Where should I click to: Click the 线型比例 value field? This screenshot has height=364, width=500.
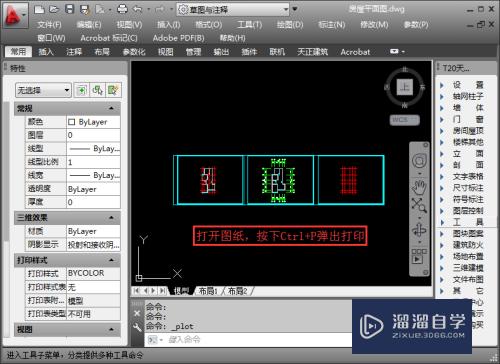pyautogui.click(x=93, y=162)
